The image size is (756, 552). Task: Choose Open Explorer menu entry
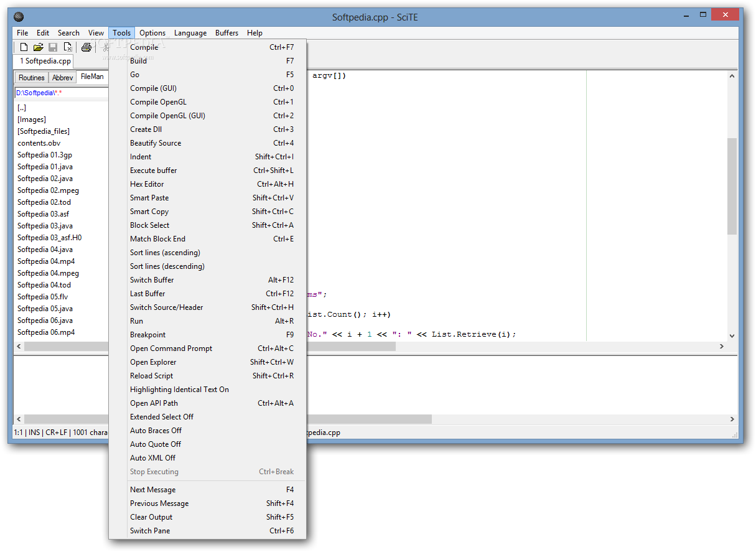pyautogui.click(x=208, y=362)
